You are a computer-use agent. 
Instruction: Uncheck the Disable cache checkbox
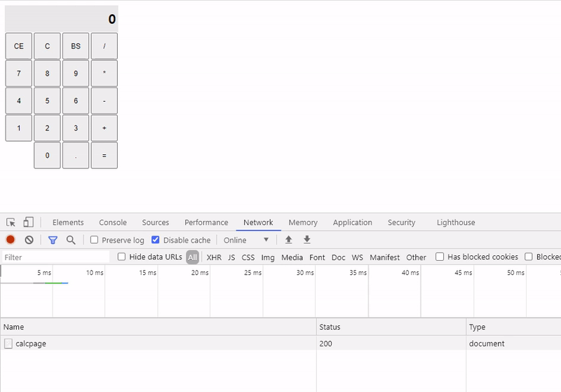[x=155, y=240]
